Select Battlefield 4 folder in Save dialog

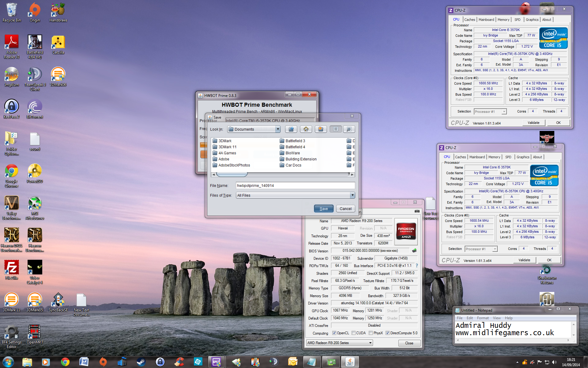[292, 147]
